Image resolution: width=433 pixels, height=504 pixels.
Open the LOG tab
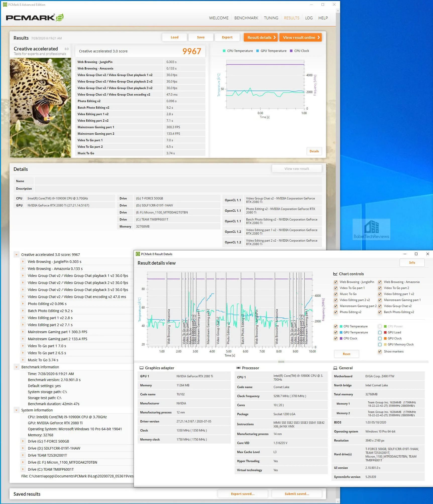point(309,18)
